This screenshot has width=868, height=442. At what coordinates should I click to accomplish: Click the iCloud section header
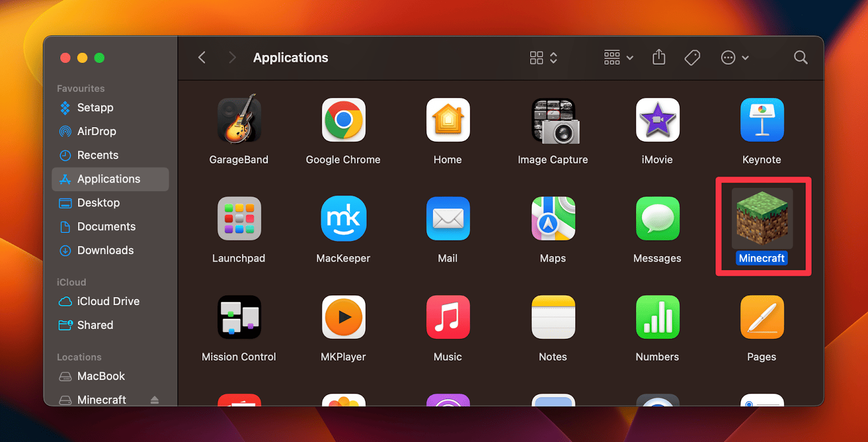[72, 282]
